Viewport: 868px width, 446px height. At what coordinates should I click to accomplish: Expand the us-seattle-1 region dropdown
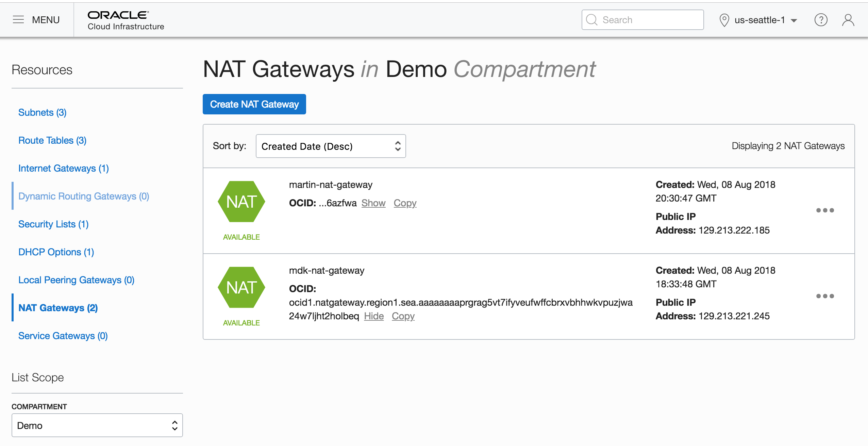point(758,20)
